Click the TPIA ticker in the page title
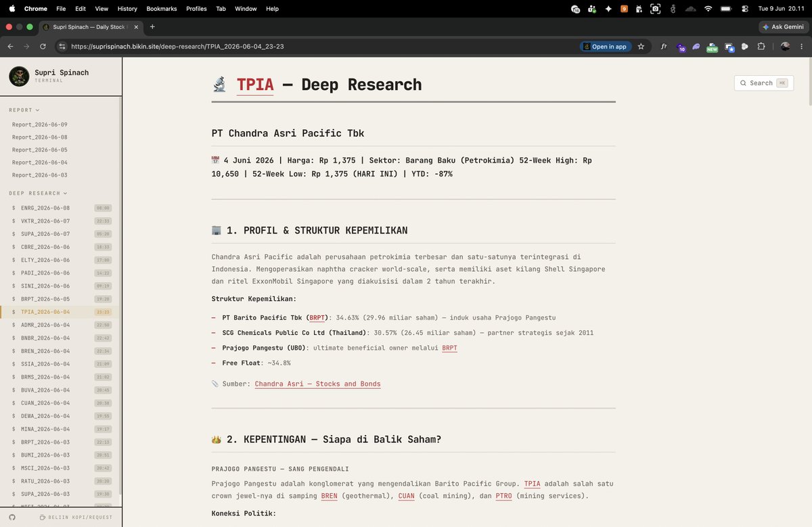The height and width of the screenshot is (527, 812). [x=255, y=85]
